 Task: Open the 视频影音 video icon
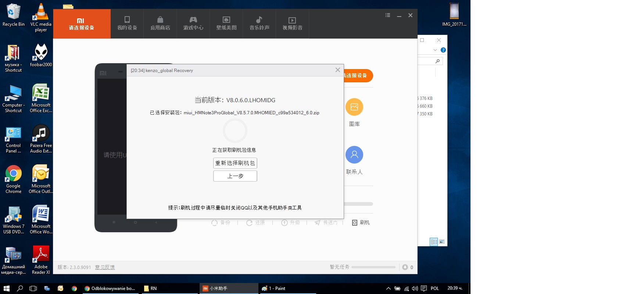(x=292, y=24)
